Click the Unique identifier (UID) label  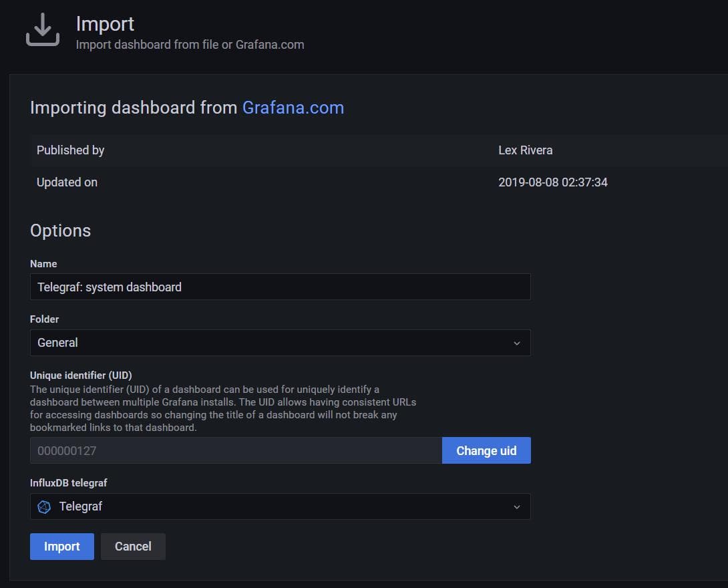[81, 375]
